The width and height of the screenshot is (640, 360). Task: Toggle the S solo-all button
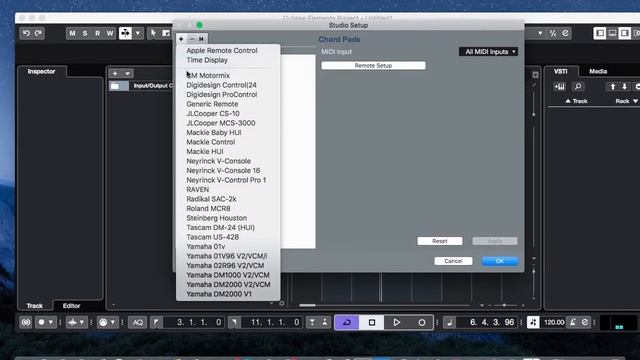[84, 33]
